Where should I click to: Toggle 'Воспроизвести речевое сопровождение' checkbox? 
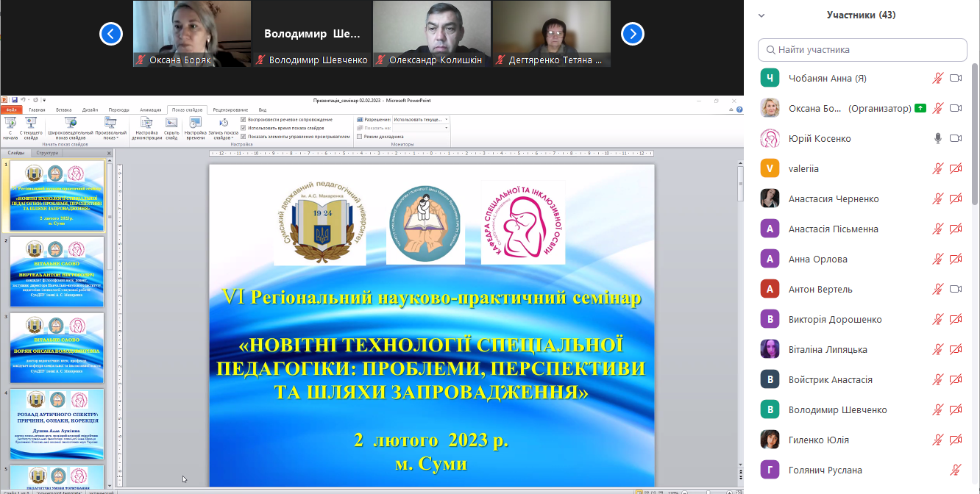coord(244,119)
